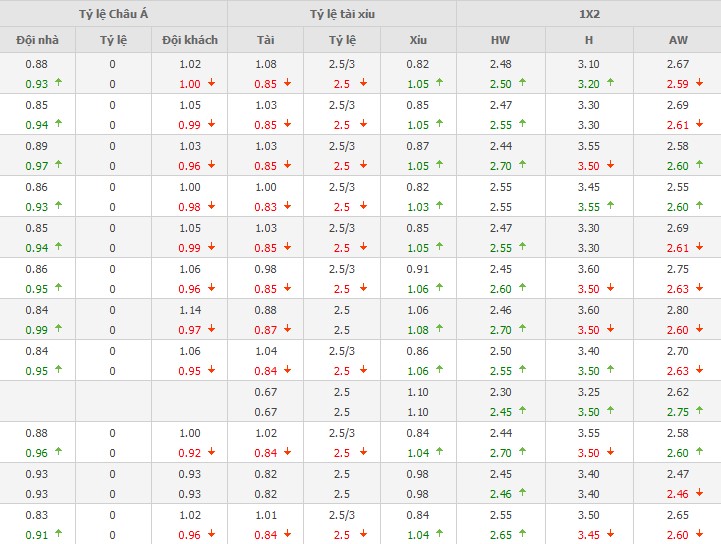Image resolution: width=721 pixels, height=544 pixels.
Task: Click the red arrow next to 0.98
Action: pos(211,206)
